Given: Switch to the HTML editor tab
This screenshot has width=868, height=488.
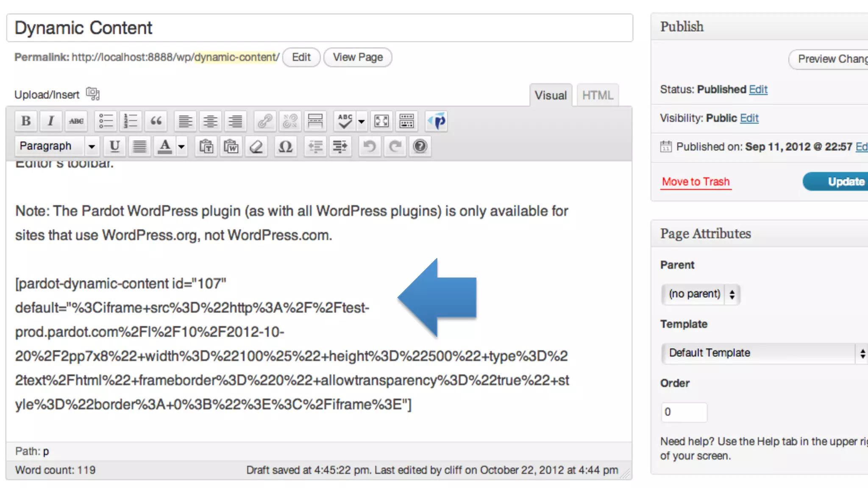Looking at the screenshot, I should [598, 95].
